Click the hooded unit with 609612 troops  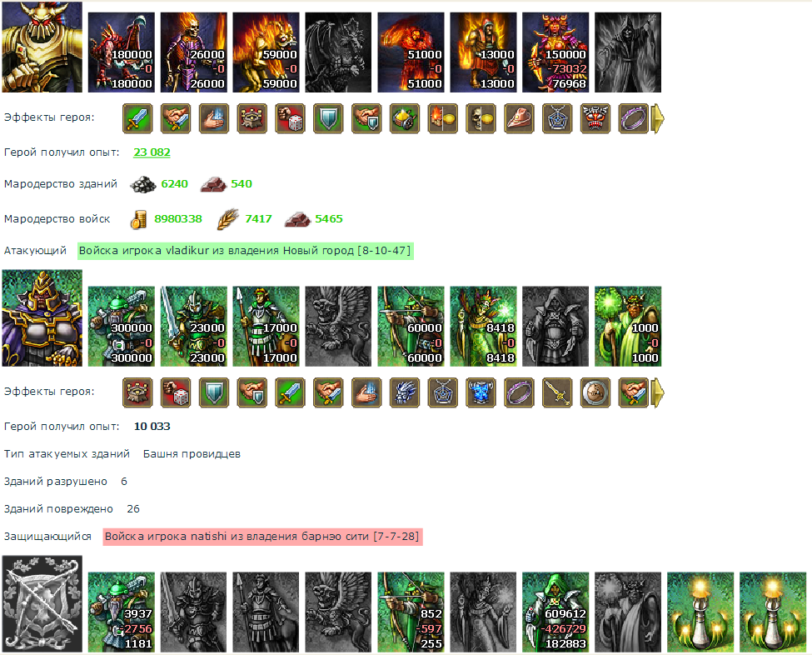click(555, 612)
